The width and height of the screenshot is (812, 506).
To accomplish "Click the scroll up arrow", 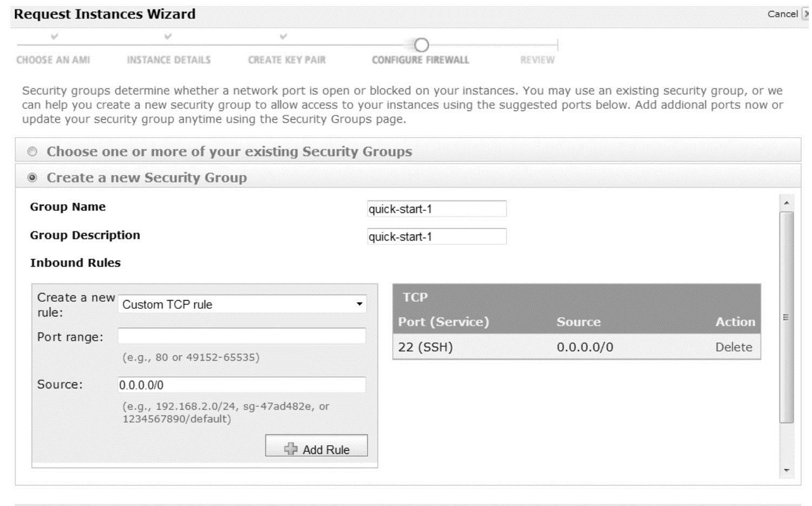I will tap(787, 203).
